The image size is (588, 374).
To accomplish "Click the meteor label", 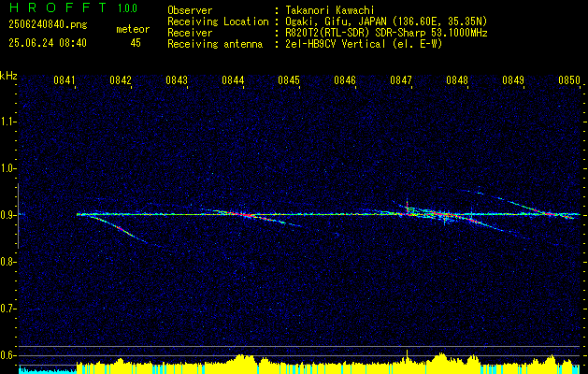I will [x=133, y=29].
